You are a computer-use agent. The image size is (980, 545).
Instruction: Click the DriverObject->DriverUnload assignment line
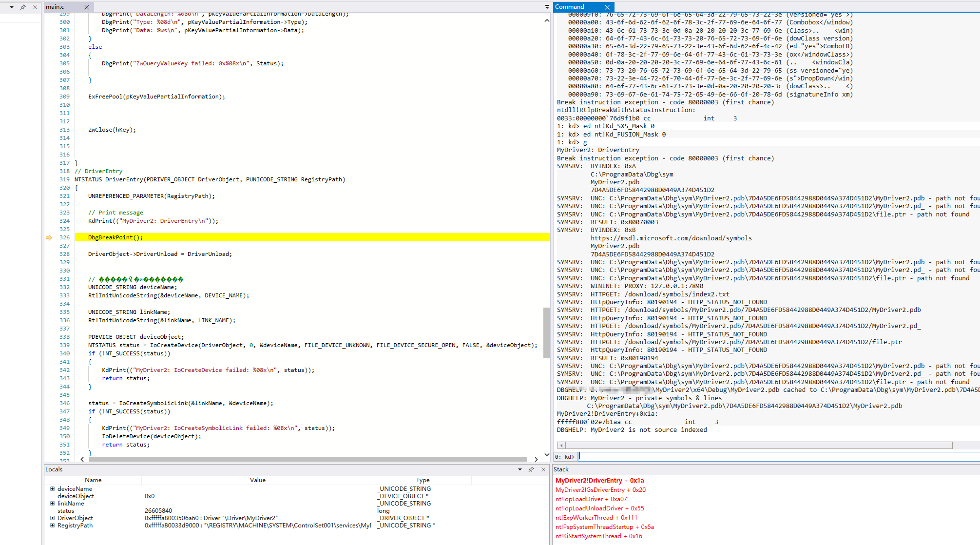click(160, 254)
